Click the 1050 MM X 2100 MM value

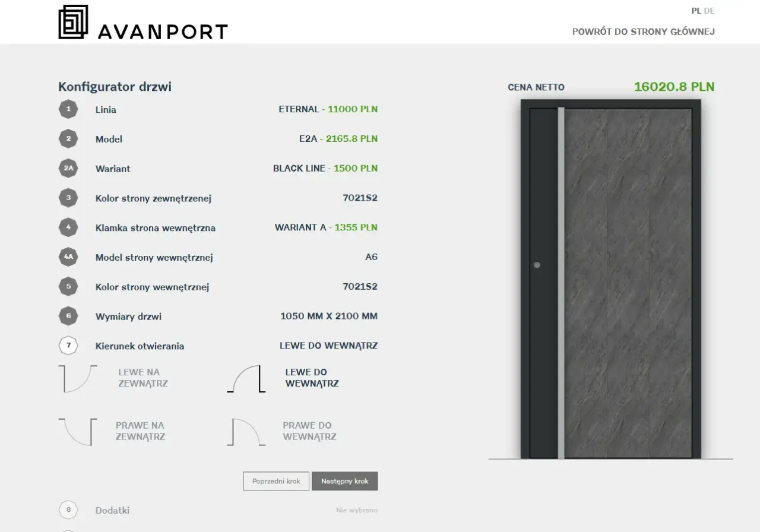coord(329,316)
